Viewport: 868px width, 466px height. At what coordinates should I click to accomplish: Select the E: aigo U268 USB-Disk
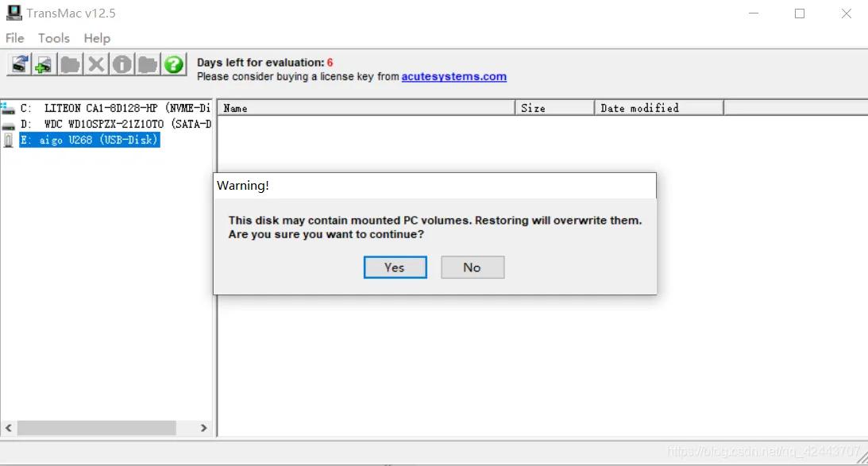click(x=90, y=140)
